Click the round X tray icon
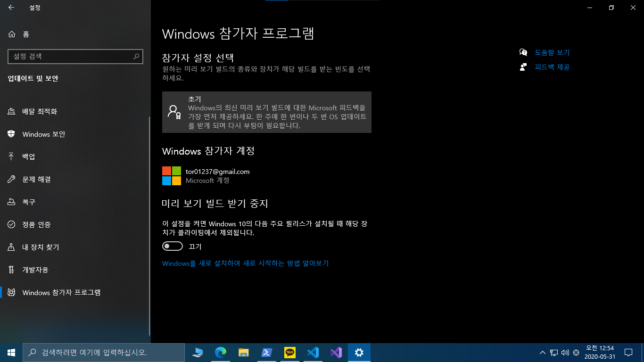 576,353
